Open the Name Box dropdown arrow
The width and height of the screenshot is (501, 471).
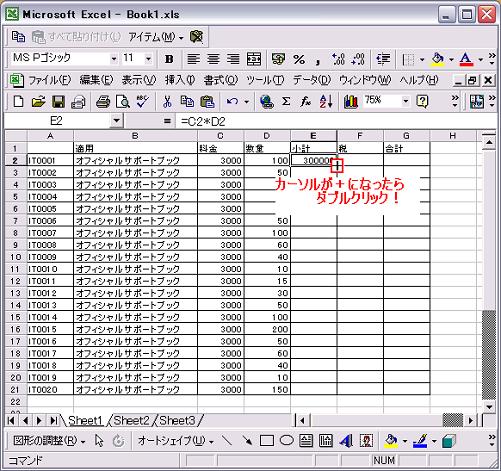point(116,120)
